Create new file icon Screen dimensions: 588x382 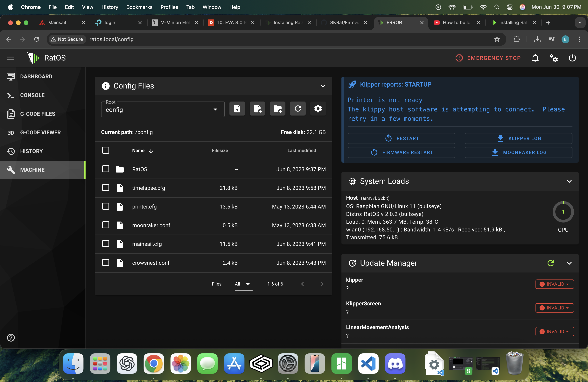point(257,109)
